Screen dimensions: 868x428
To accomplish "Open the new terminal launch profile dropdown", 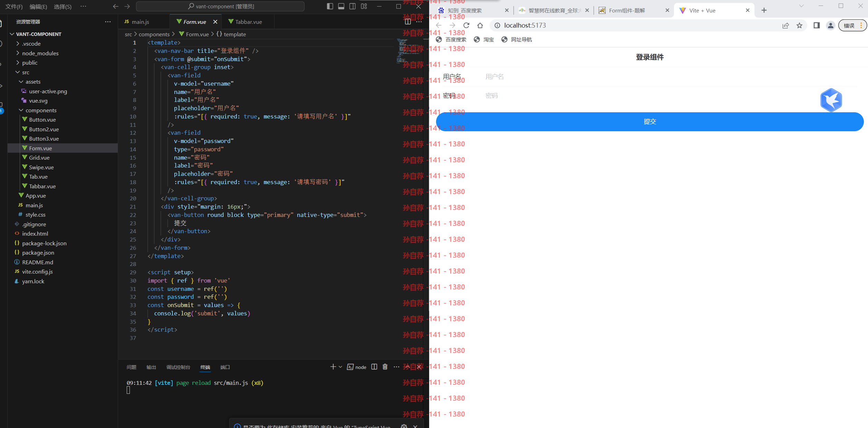I will pos(340,367).
